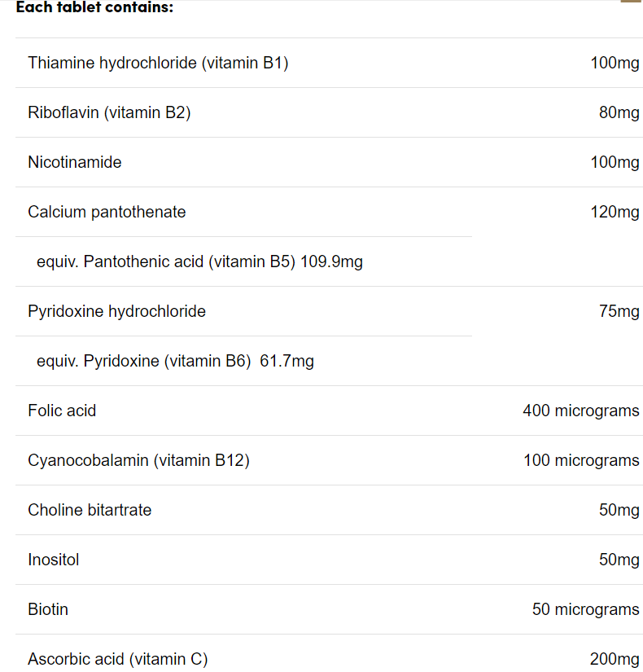The width and height of the screenshot is (643, 672).
Task: Click the Choline bitartrate row label
Action: click(90, 511)
